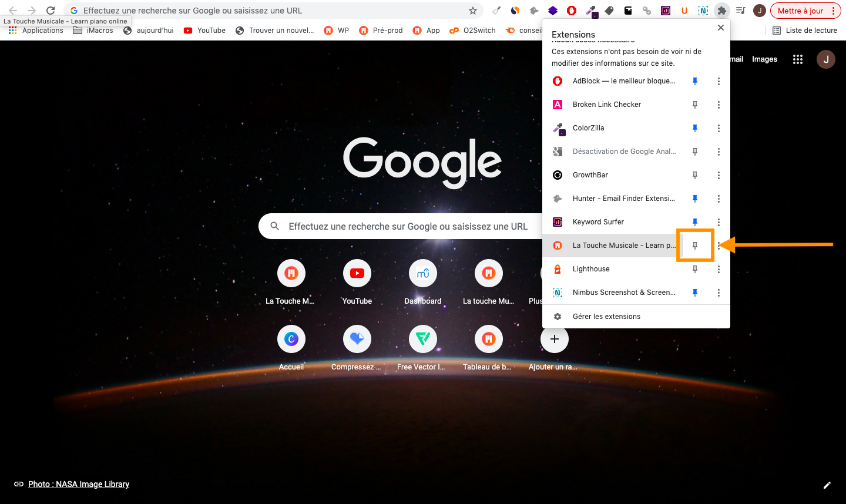Open the Compressez shortcut tile
The height and width of the screenshot is (504, 846).
[x=357, y=348]
